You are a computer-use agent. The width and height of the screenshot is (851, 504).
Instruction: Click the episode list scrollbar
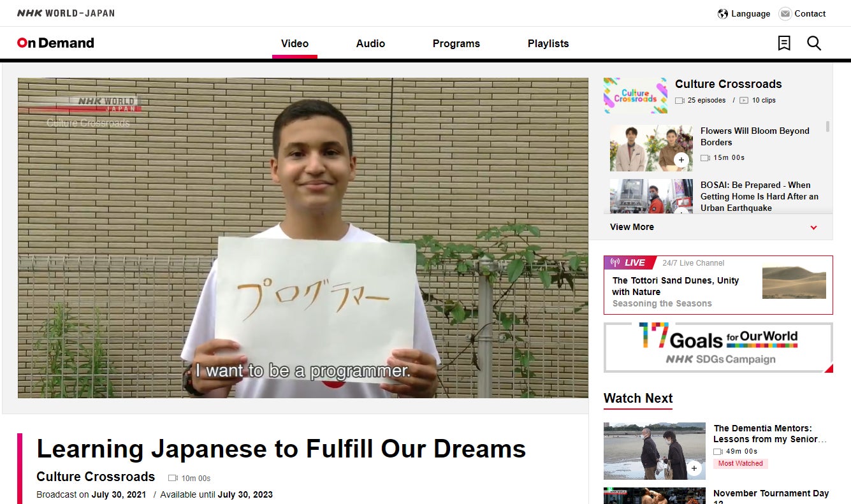(x=828, y=126)
